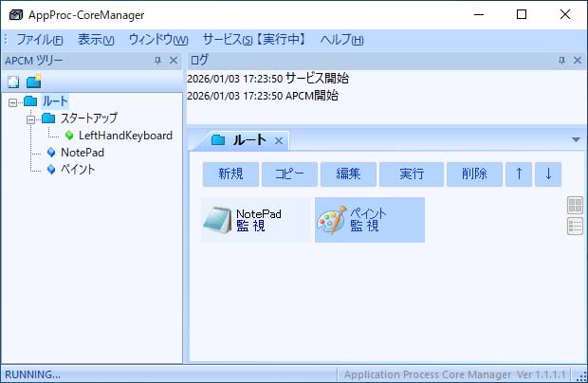Open the サービス【実行中】 menu
Viewport: 588px width, 383px height.
pos(253,40)
